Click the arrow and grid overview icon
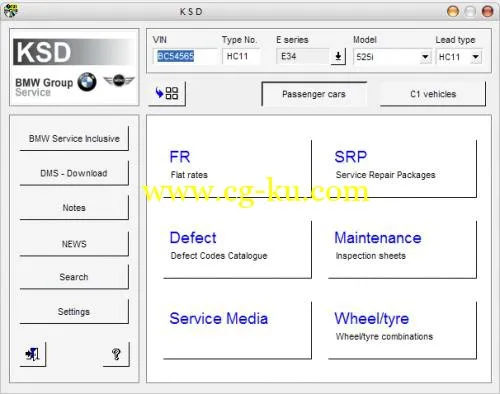500x394 pixels. point(167,93)
